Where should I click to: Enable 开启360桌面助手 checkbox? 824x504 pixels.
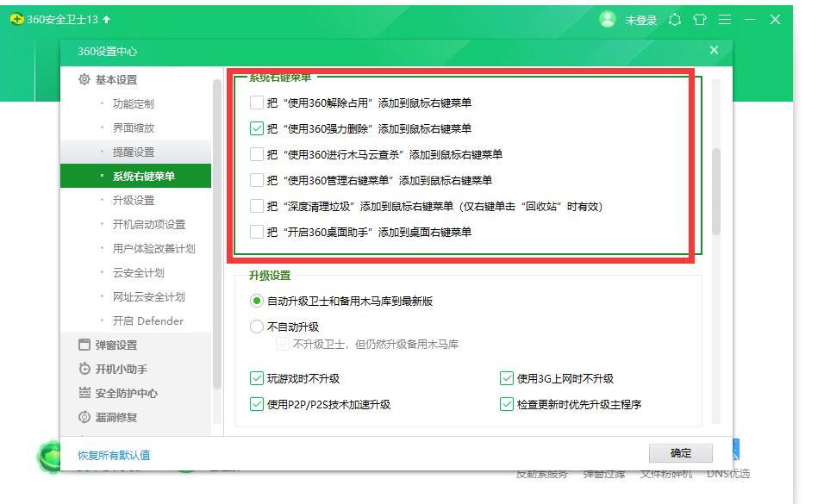pos(257,232)
